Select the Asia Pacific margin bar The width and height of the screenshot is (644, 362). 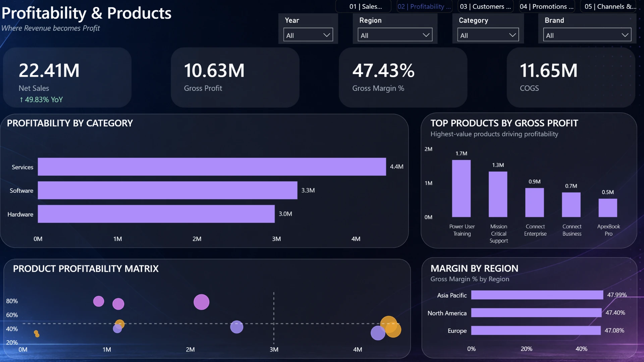coord(537,295)
